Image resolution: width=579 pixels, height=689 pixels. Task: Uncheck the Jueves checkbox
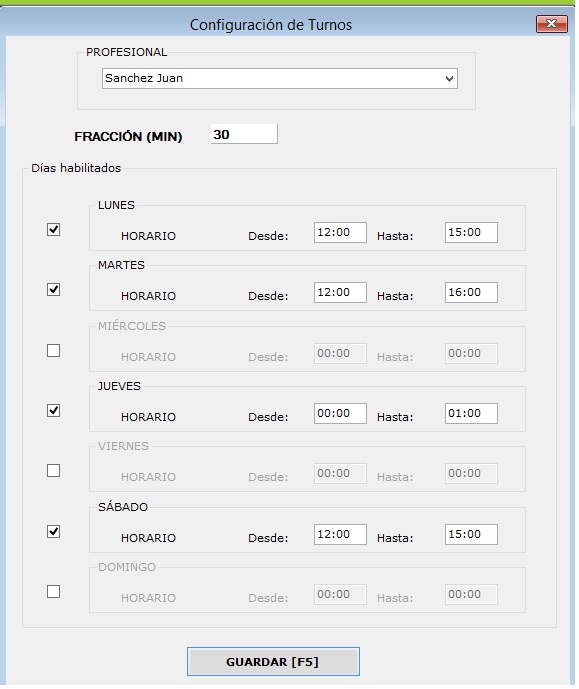click(54, 410)
